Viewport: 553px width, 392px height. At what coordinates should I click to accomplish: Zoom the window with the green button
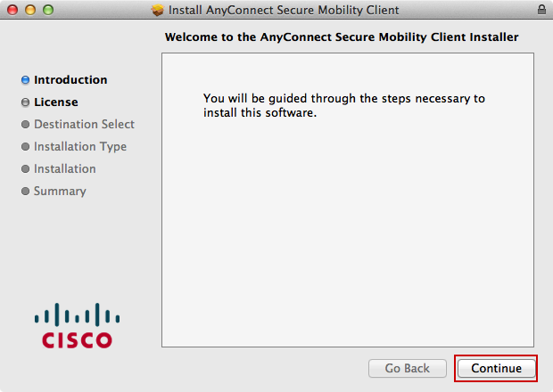[x=48, y=10]
